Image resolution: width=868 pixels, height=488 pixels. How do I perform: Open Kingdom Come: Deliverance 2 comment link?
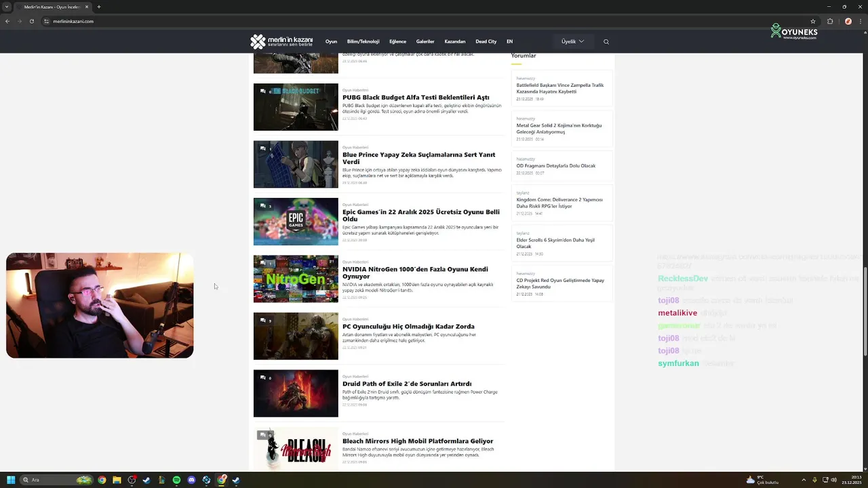[x=559, y=203]
